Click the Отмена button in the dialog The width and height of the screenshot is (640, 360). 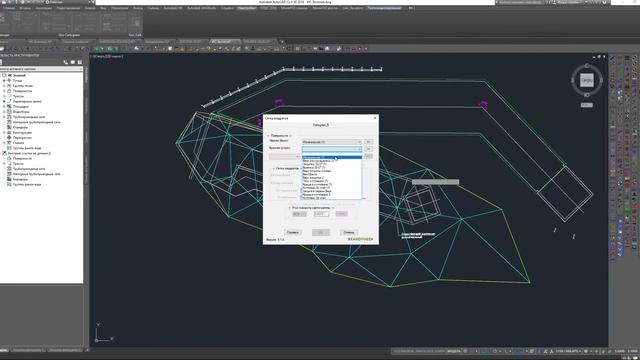point(349,232)
